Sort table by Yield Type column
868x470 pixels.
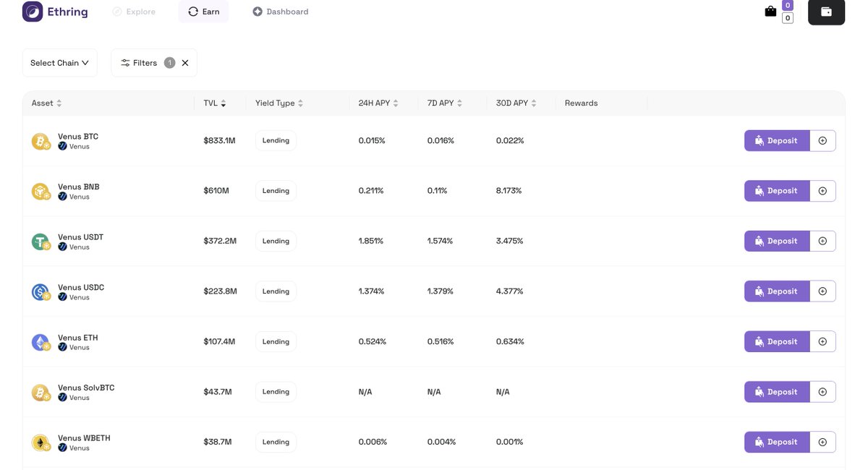click(279, 103)
